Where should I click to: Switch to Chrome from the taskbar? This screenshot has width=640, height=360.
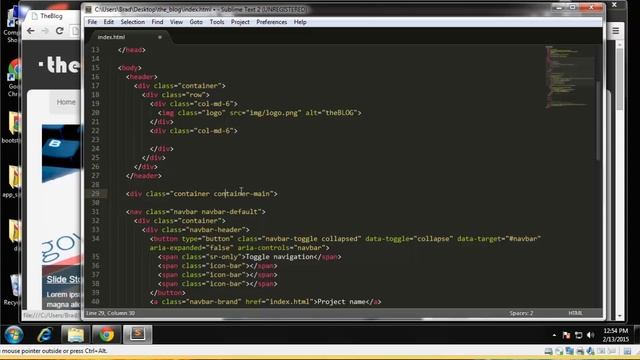coord(107,335)
